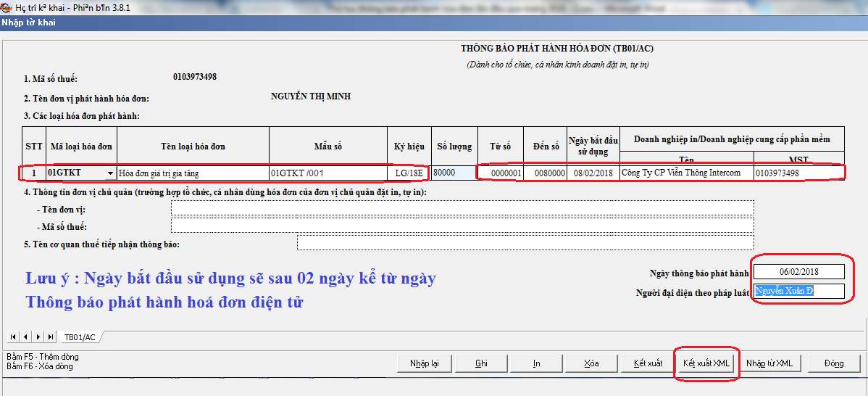Click the application icon in title bar
Screen dimensions: 868x396
click(x=6, y=7)
